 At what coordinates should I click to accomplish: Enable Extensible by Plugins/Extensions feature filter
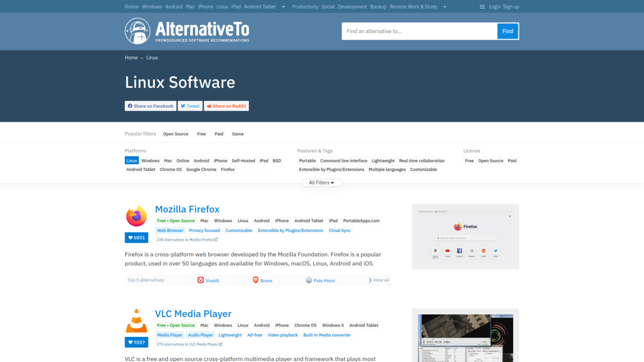(x=332, y=169)
